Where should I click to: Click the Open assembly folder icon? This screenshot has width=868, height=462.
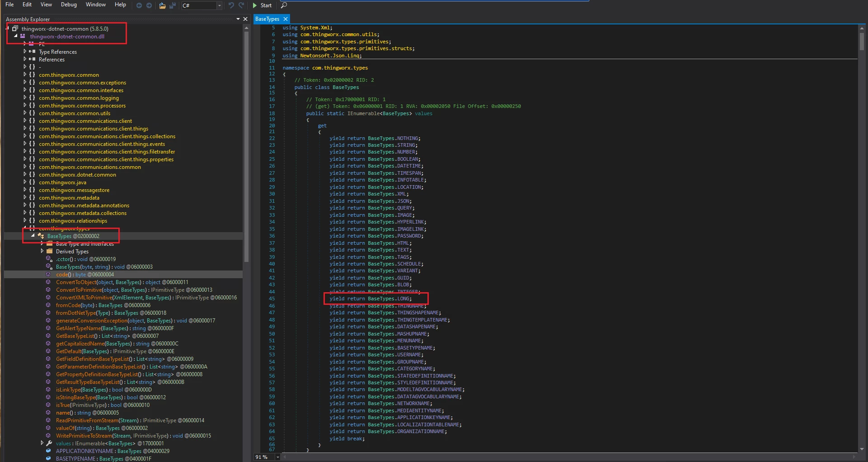pos(162,5)
